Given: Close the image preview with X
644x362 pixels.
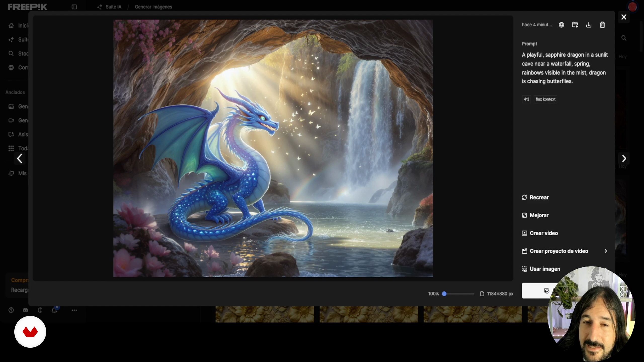Looking at the screenshot, I should click(x=624, y=17).
